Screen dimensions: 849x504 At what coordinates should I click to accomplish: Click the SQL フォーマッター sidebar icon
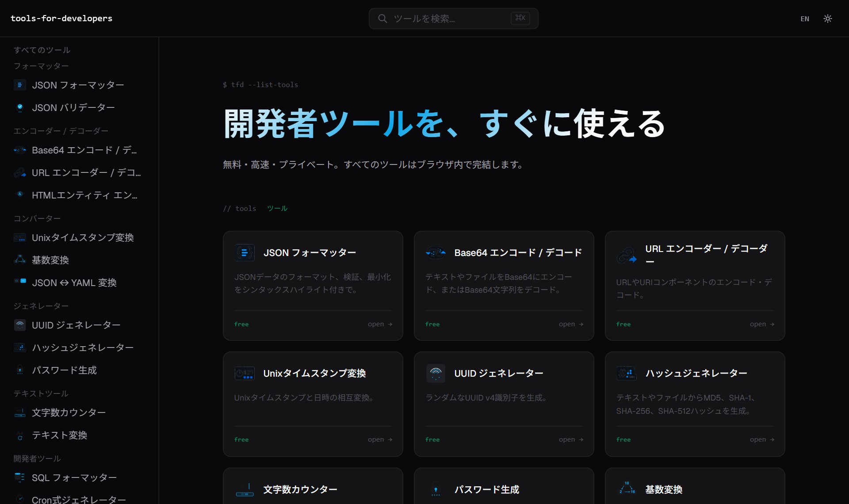(x=20, y=478)
